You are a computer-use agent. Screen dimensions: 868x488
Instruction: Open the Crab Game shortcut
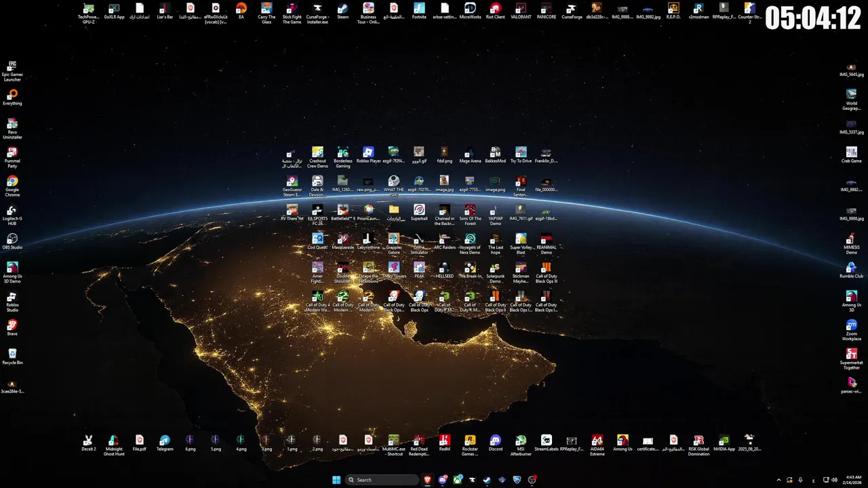[x=852, y=156]
